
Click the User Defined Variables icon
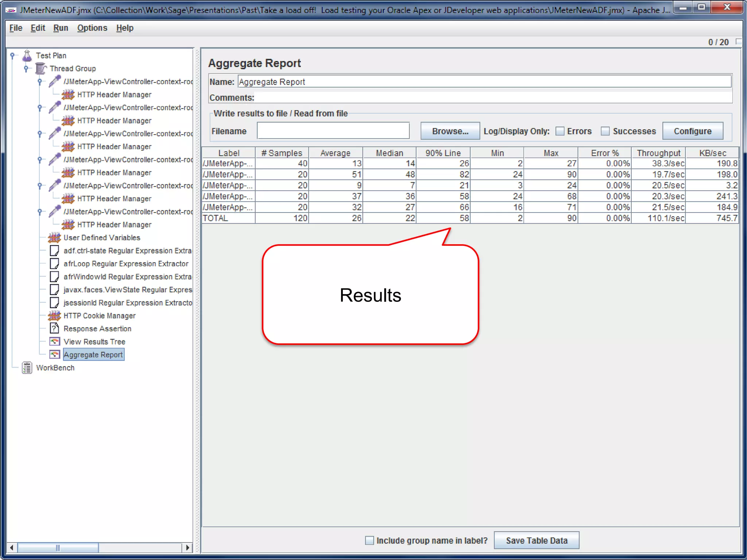[x=54, y=238]
